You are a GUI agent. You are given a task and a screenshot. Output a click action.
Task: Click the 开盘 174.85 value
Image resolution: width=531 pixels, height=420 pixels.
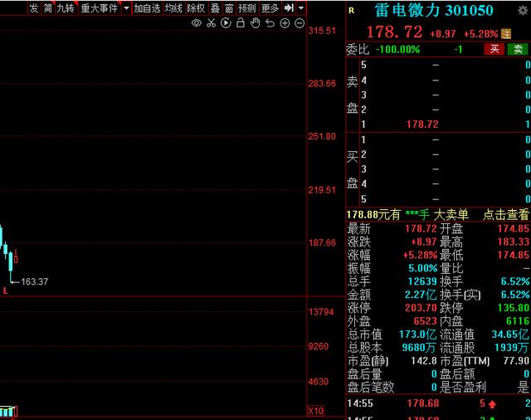click(513, 228)
